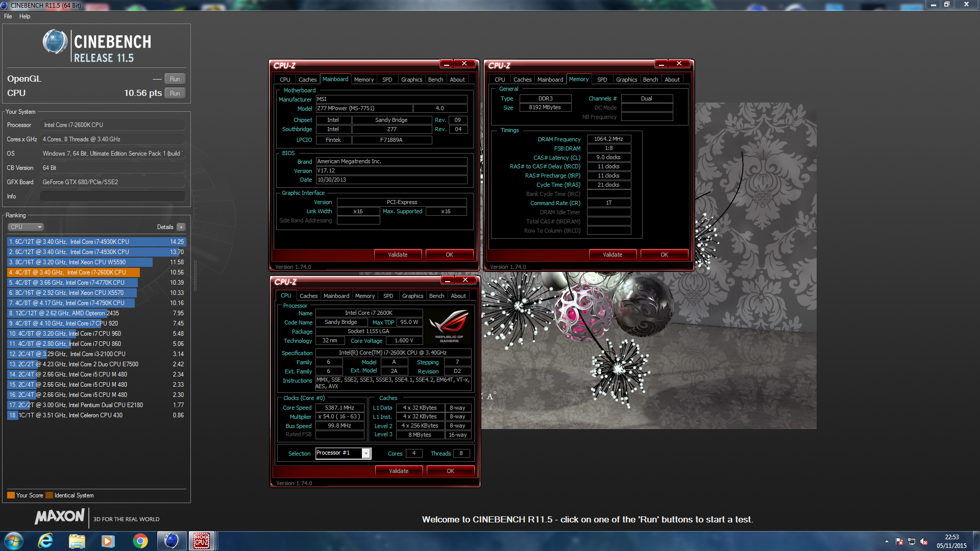Click OK in Mainboard CPU-Z window
This screenshot has width=980, height=551.
pyautogui.click(x=449, y=255)
